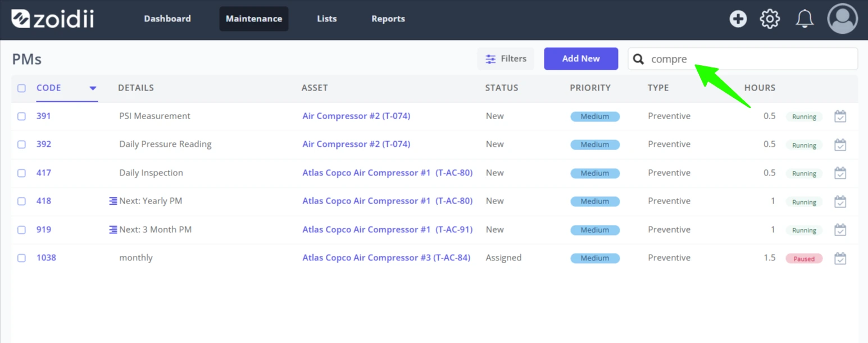The width and height of the screenshot is (868, 343).
Task: Open the notifications bell
Action: pos(805,19)
